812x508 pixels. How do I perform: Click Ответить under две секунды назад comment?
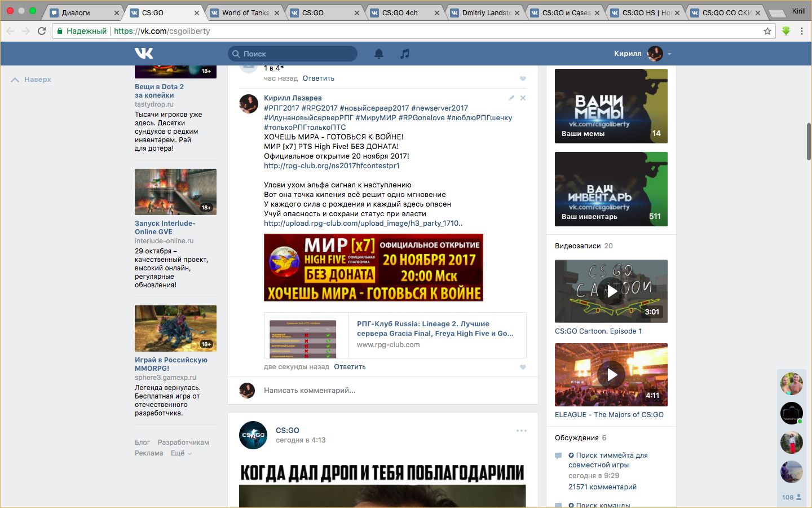350,367
